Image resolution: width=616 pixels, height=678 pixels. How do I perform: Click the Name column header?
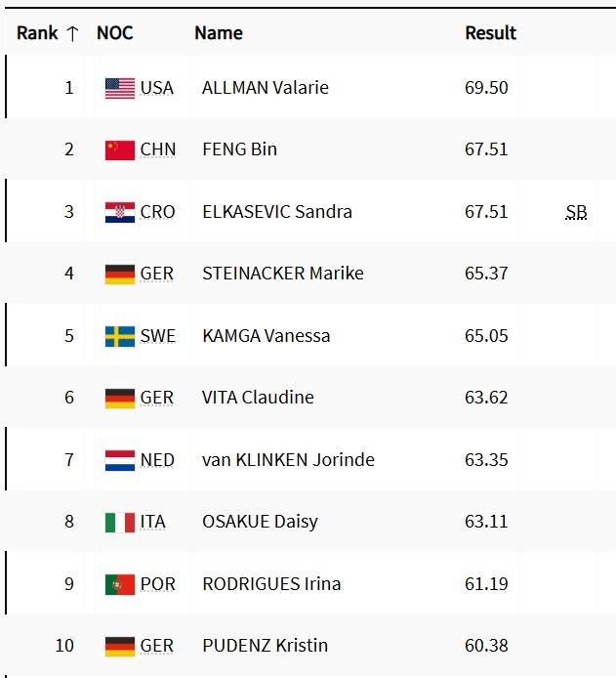coord(218,33)
